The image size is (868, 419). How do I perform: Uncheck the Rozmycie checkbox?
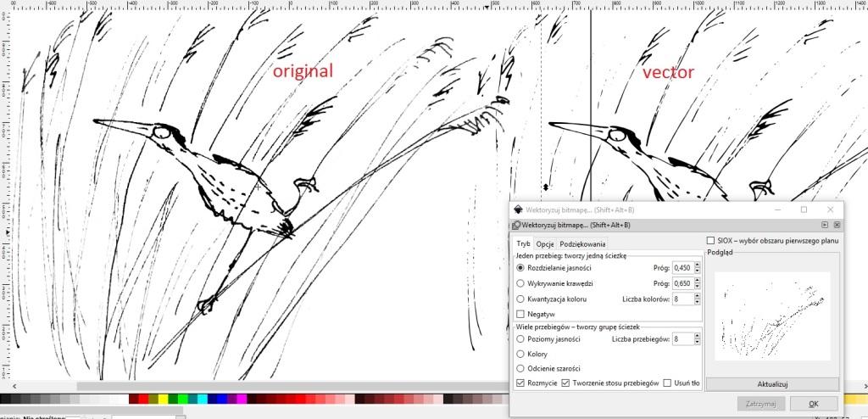pos(520,383)
